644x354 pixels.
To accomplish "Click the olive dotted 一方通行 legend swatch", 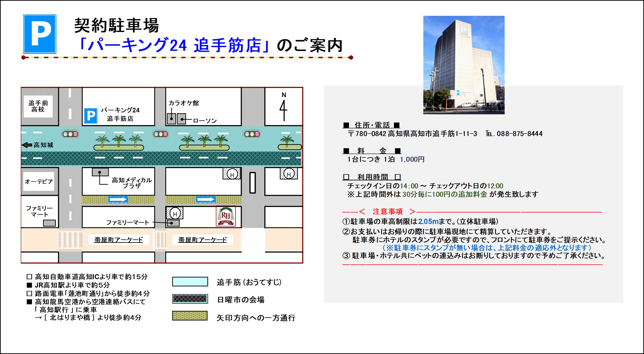I will [x=190, y=316].
